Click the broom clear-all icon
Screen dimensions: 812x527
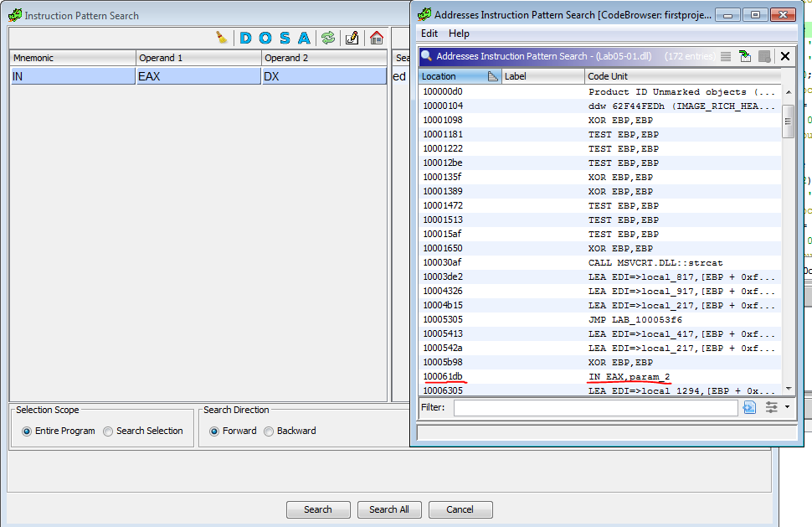pyautogui.click(x=222, y=38)
